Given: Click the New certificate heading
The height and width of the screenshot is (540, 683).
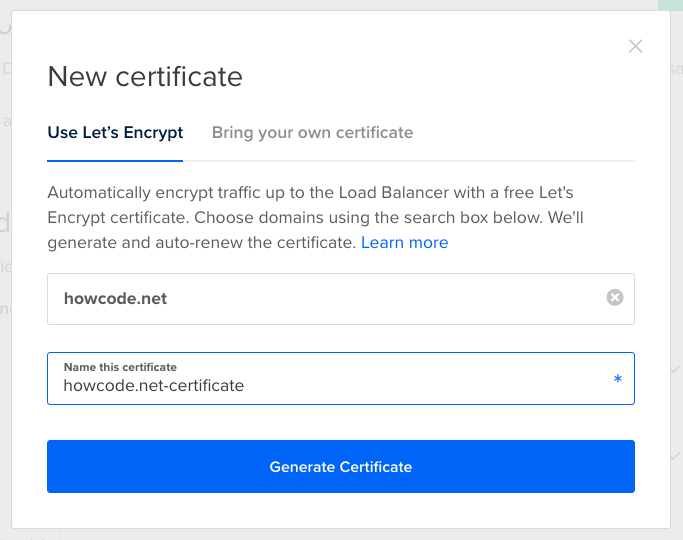Looking at the screenshot, I should click(145, 76).
